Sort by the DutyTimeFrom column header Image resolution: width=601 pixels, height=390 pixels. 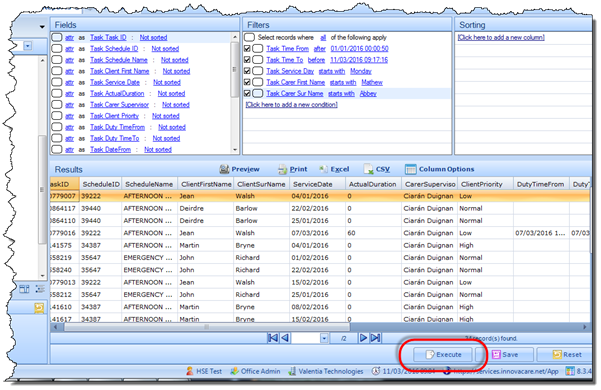pyautogui.click(x=541, y=184)
